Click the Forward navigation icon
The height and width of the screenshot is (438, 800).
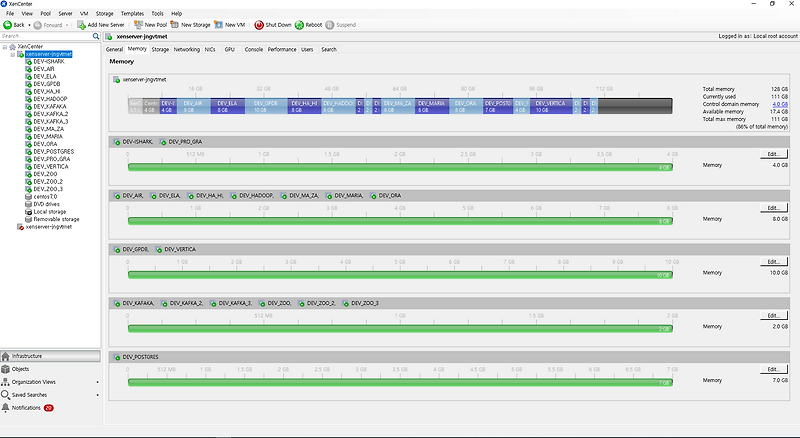pyautogui.click(x=38, y=25)
